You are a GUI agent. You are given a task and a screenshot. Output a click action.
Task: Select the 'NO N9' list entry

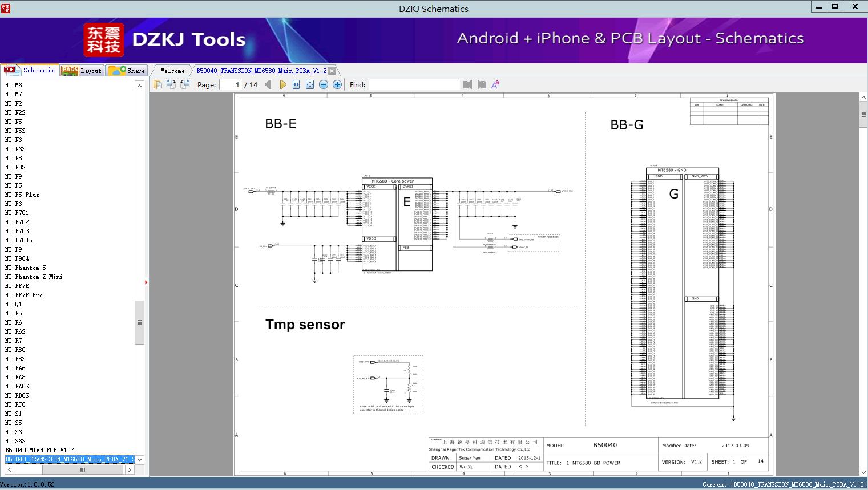coord(14,176)
